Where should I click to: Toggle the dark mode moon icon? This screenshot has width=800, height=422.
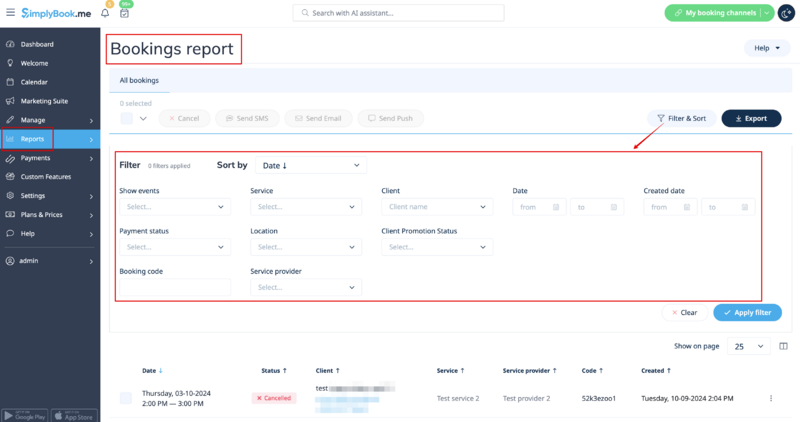click(786, 13)
